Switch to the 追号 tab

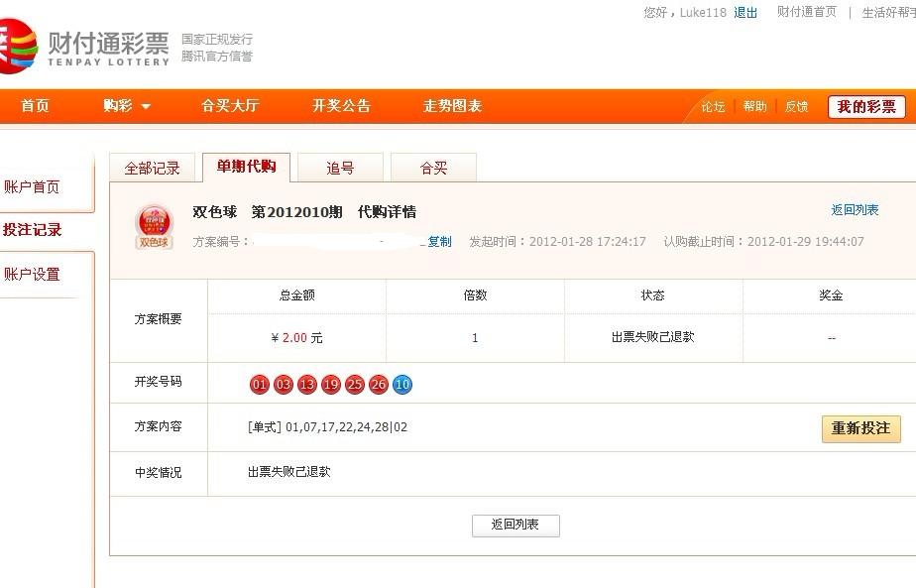click(x=340, y=169)
